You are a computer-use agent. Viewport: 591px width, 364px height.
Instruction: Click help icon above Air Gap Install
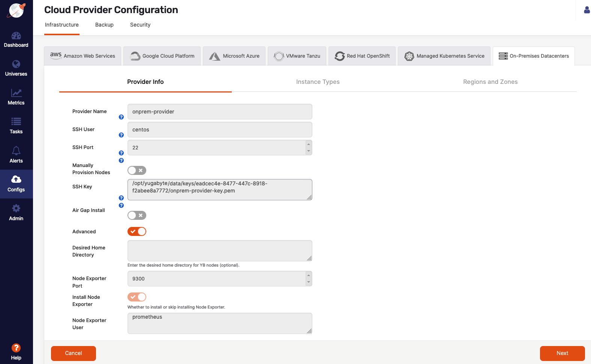[x=121, y=206]
